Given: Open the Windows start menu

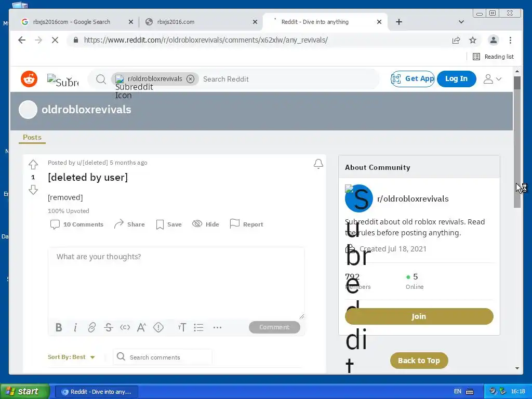Looking at the screenshot, I should 25,392.
